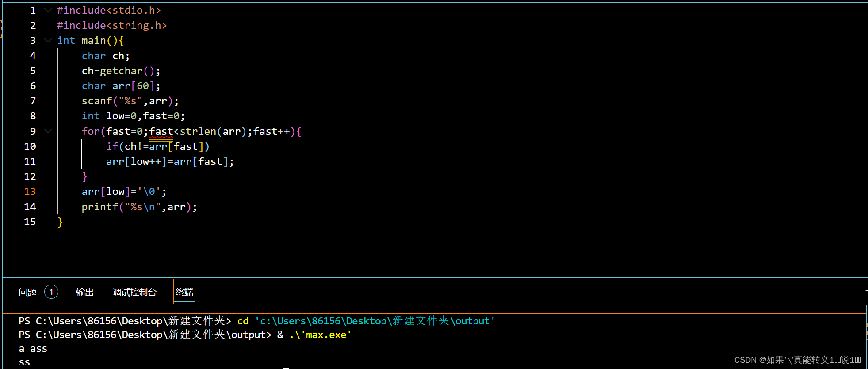Click the terminal cd command line
The height and width of the screenshot is (369, 868).
(257, 321)
